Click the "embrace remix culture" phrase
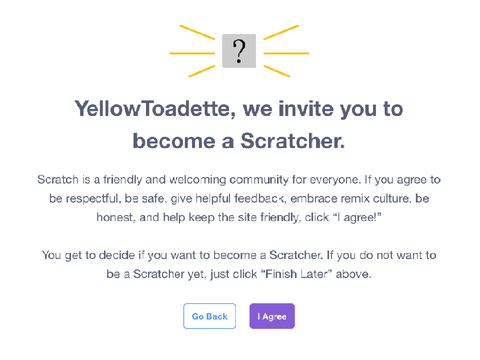480x360 pixels. pyautogui.click(x=350, y=199)
